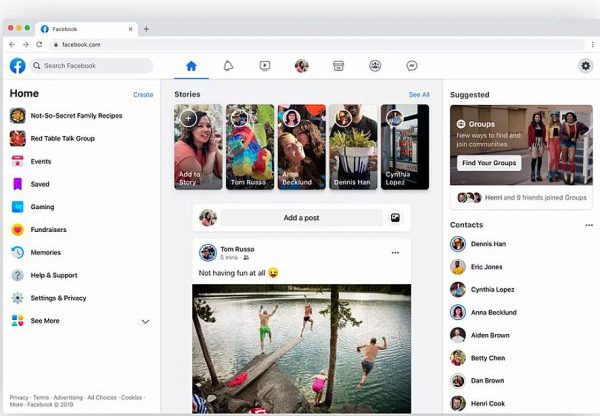Open the three-dot menu on Tom Russo's post
The width and height of the screenshot is (600, 416).
pos(395,253)
